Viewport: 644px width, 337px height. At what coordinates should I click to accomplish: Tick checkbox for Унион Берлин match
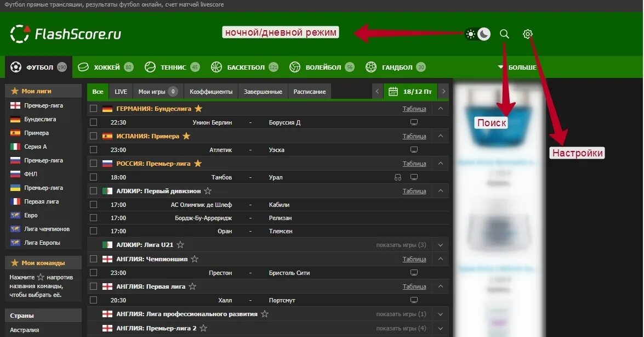pos(94,122)
